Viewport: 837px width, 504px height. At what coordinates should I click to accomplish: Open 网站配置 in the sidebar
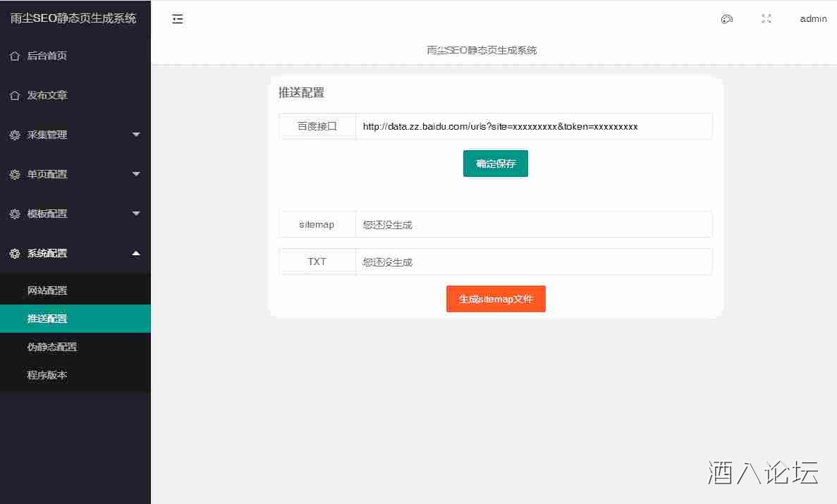coord(47,290)
